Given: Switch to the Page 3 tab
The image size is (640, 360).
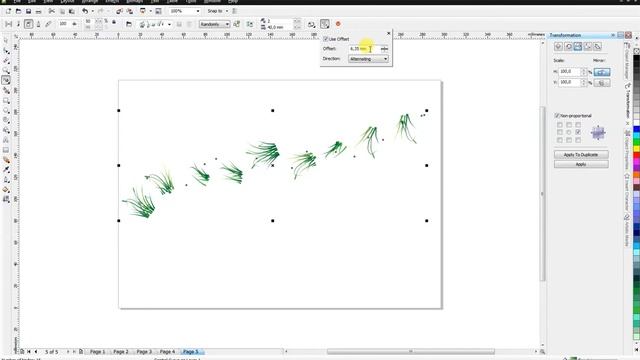Looking at the screenshot, I should 144,351.
